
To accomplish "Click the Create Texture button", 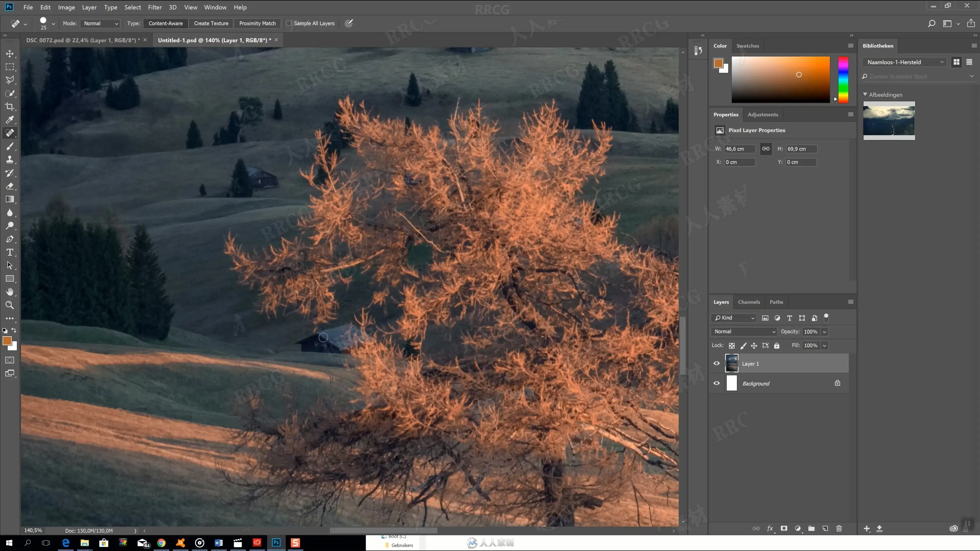I will click(211, 24).
